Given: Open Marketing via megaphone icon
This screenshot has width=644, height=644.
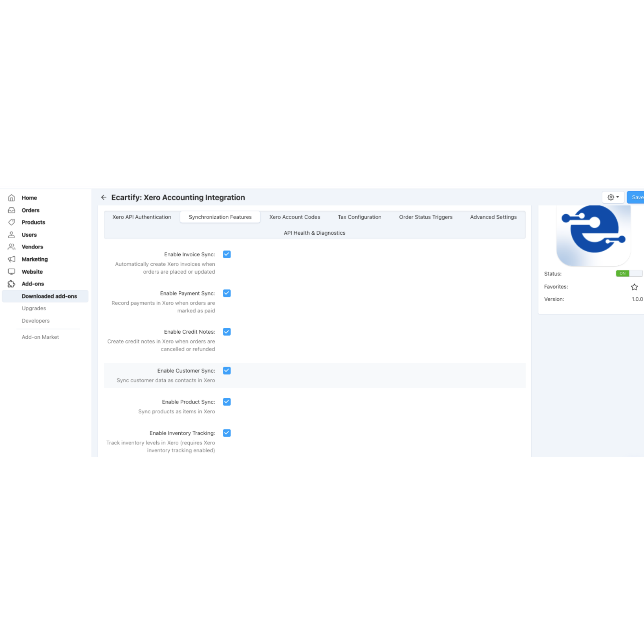Looking at the screenshot, I should [11, 259].
